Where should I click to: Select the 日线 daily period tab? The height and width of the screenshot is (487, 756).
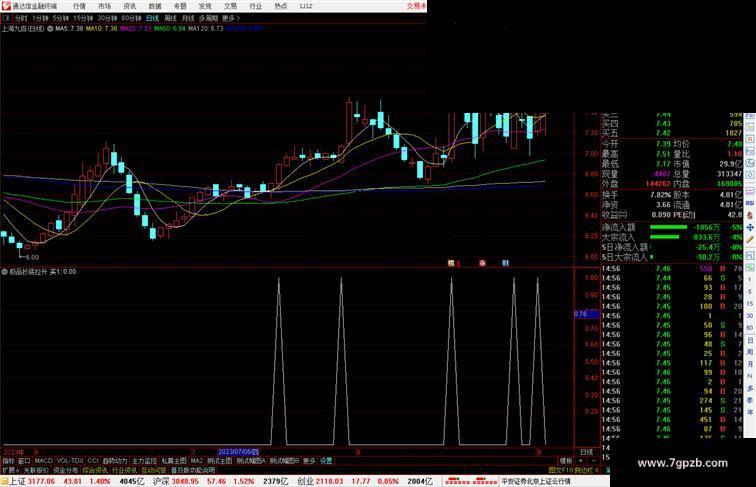[152, 18]
